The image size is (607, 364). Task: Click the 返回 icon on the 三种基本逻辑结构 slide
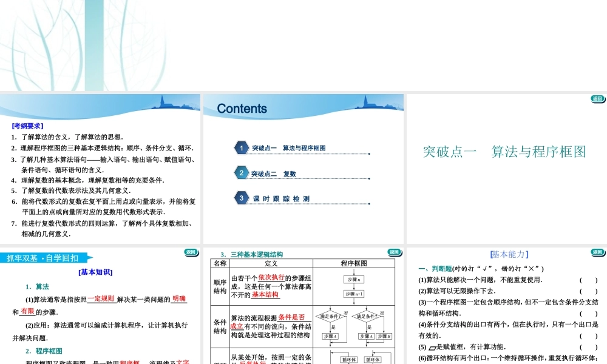393,252
